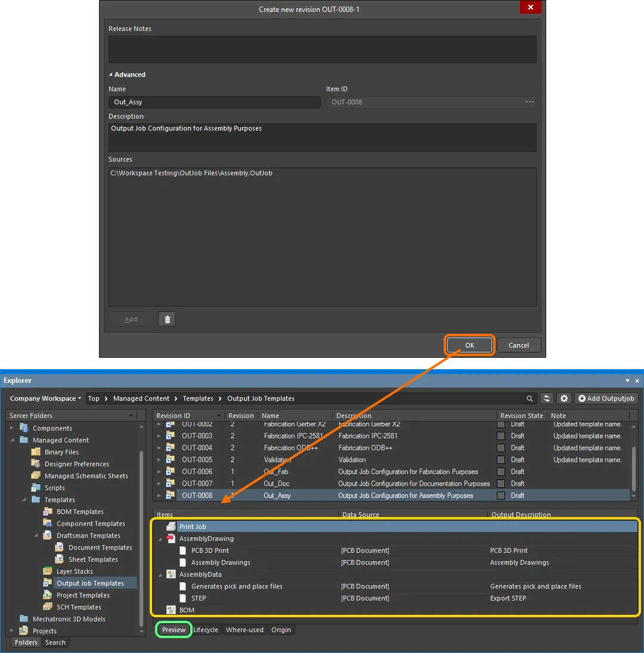Click the Name field containing Out_Assy
Image resolution: width=644 pixels, height=653 pixels.
[215, 102]
